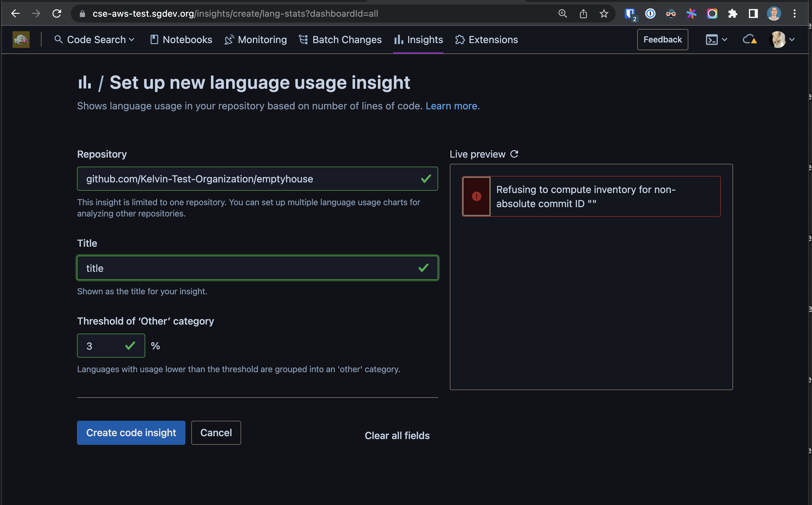Screen dimensions: 812x505
Task: Focus the Repository input field
Action: [x=257, y=179]
